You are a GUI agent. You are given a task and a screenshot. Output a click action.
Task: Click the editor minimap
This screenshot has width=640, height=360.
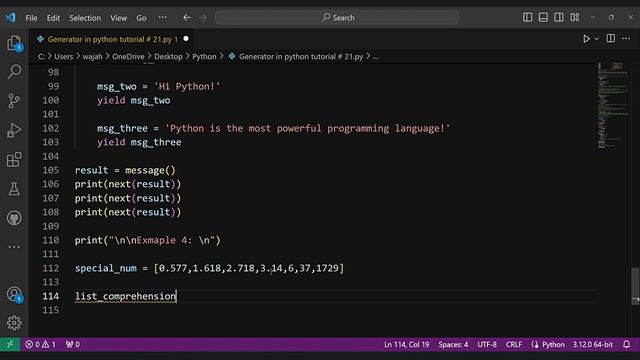pos(613,105)
